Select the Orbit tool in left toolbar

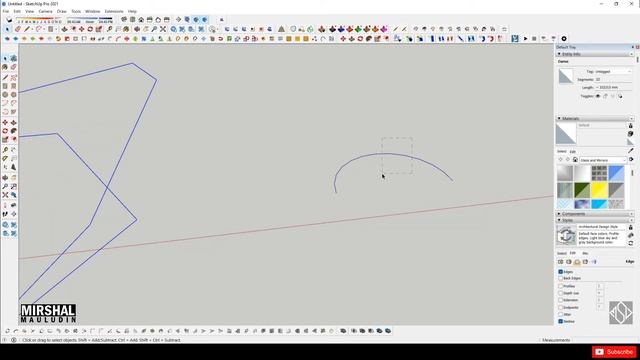pyautogui.click(x=5, y=178)
